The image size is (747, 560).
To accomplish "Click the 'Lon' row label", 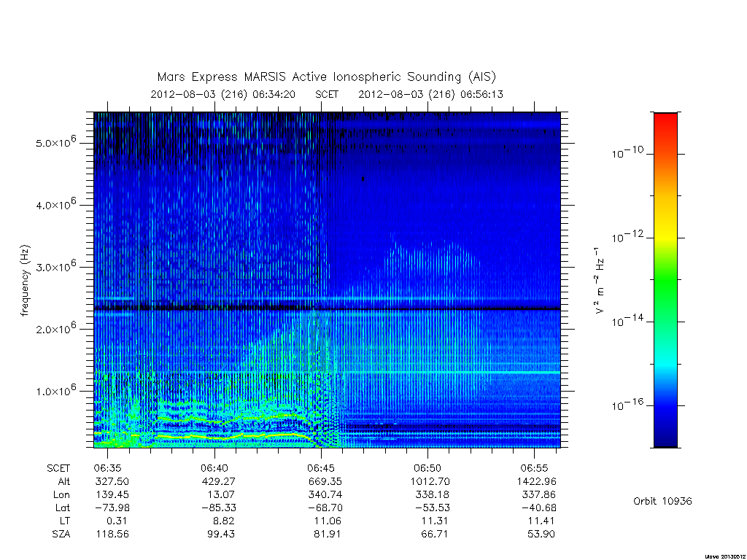I will point(61,495).
